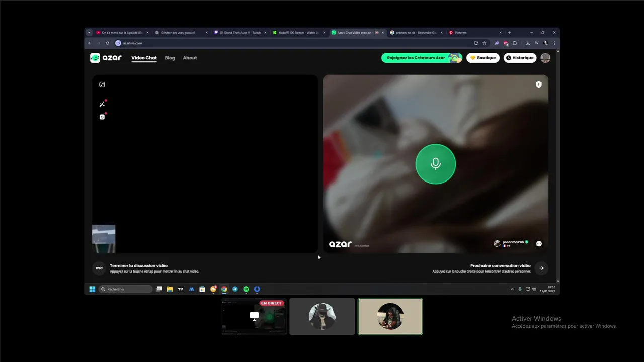
Task: Open a new browser tab
Action: (509, 33)
